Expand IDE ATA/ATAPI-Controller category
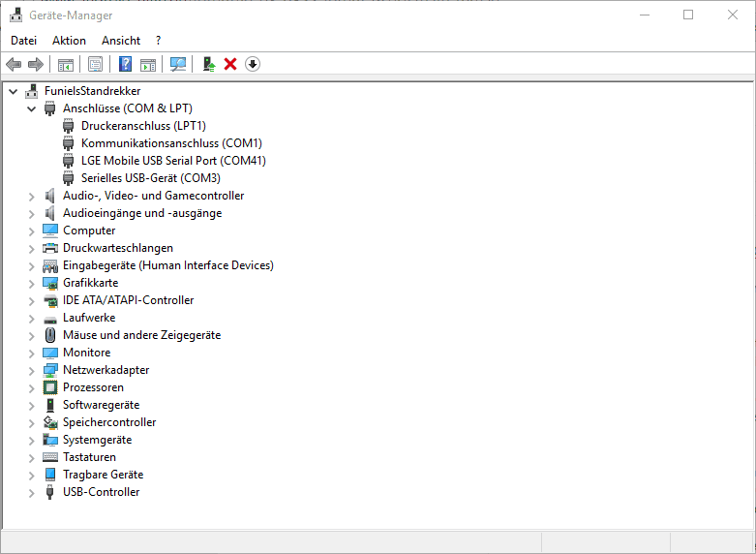The width and height of the screenshot is (756, 554). pyautogui.click(x=32, y=301)
